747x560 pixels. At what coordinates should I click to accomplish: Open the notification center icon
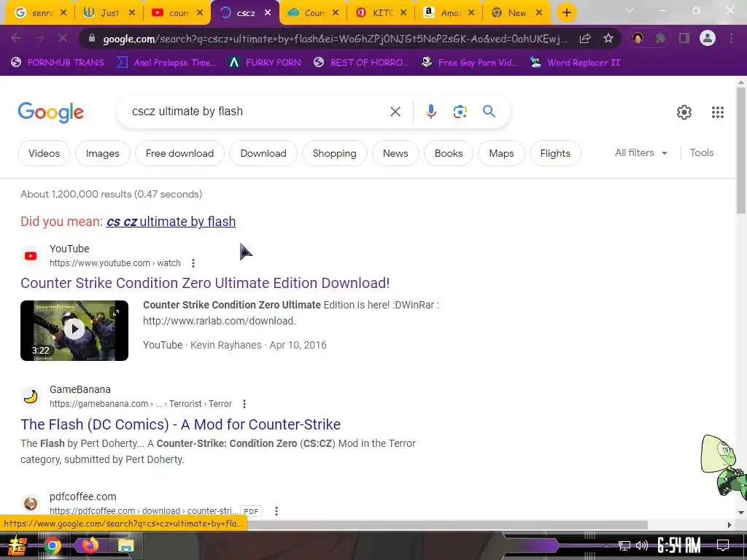(723, 545)
